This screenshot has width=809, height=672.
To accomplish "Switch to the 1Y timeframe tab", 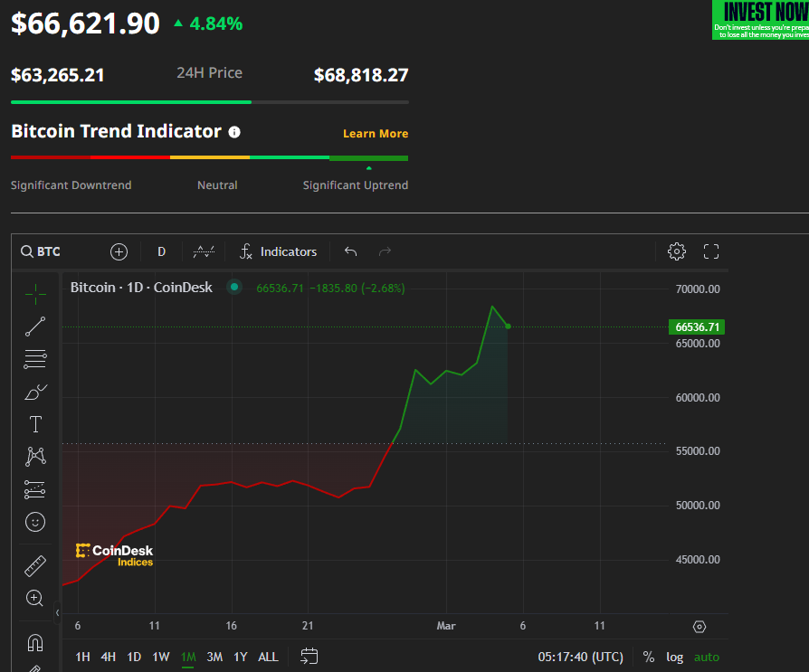I will pyautogui.click(x=241, y=657).
